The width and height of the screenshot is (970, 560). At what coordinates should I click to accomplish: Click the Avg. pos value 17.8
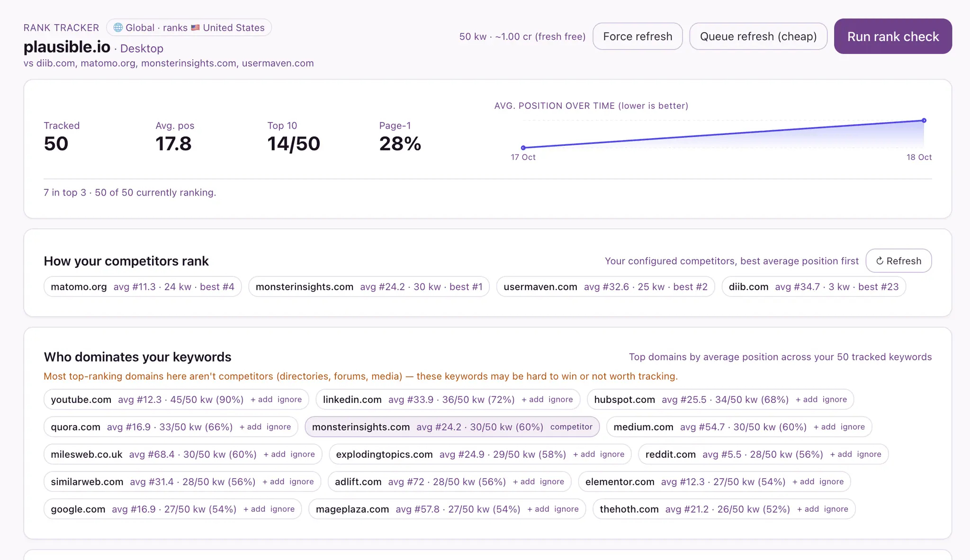coord(173,144)
